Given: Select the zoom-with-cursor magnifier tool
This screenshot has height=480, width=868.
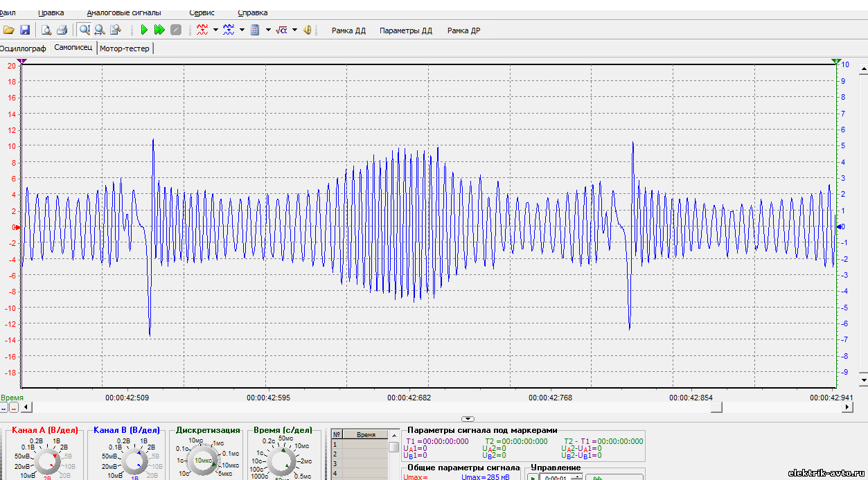Looking at the screenshot, I should (85, 30).
